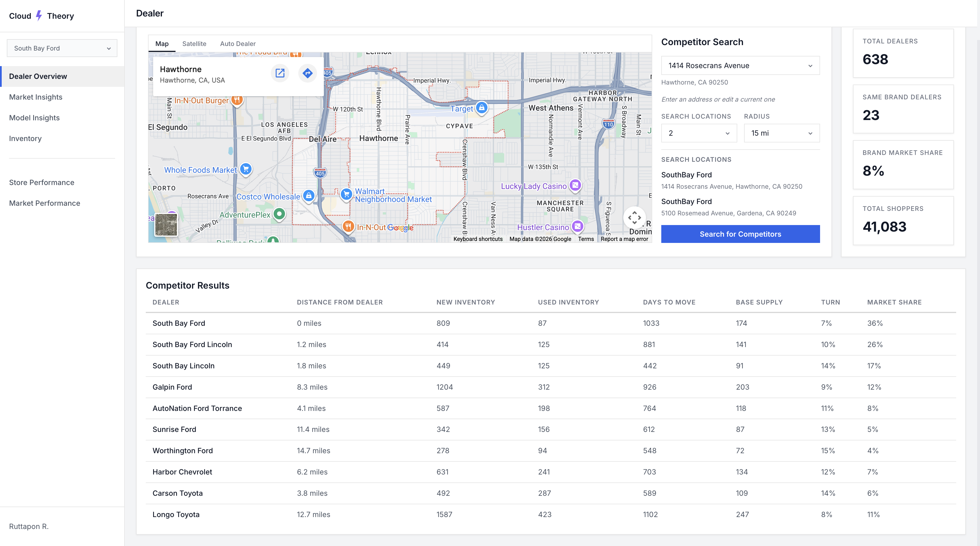Open Market Insights in sidebar
Viewport: 980px width, 546px height.
62,97
